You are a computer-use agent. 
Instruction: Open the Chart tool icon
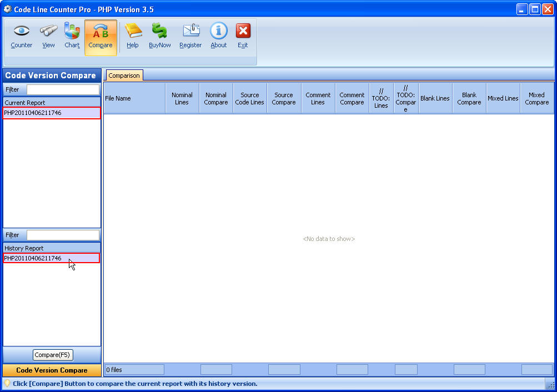point(72,34)
